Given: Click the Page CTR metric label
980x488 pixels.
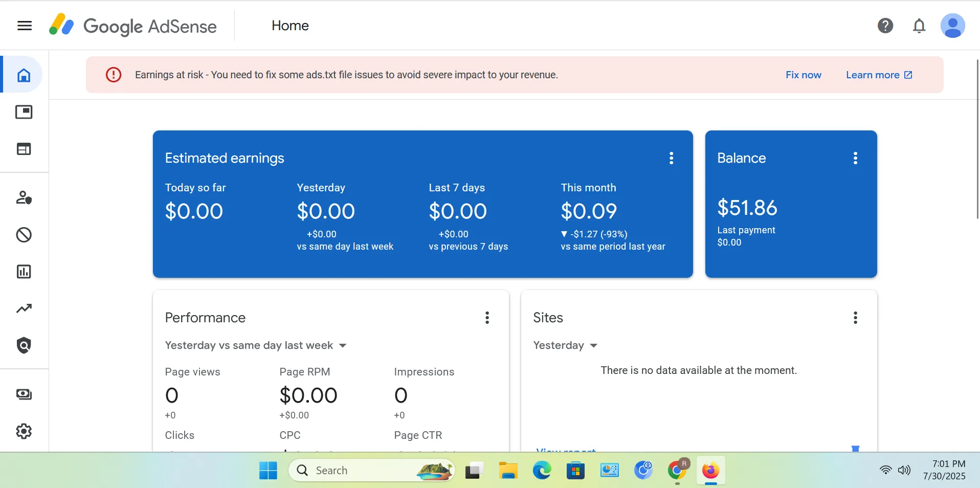Looking at the screenshot, I should coord(418,435).
